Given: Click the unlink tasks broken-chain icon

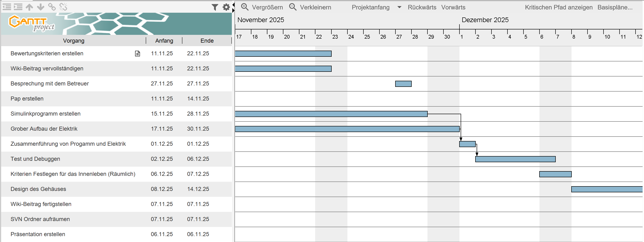Looking at the screenshot, I should (63, 7).
